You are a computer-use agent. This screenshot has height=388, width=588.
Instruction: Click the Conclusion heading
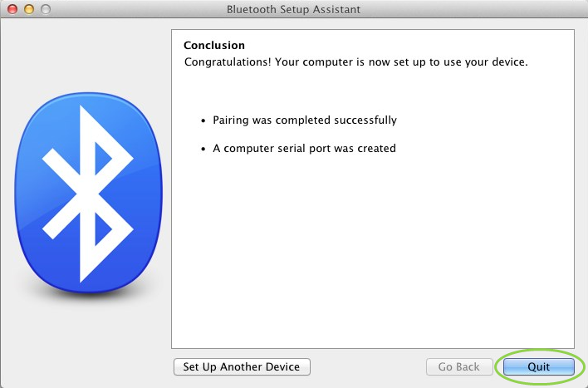pyautogui.click(x=214, y=46)
